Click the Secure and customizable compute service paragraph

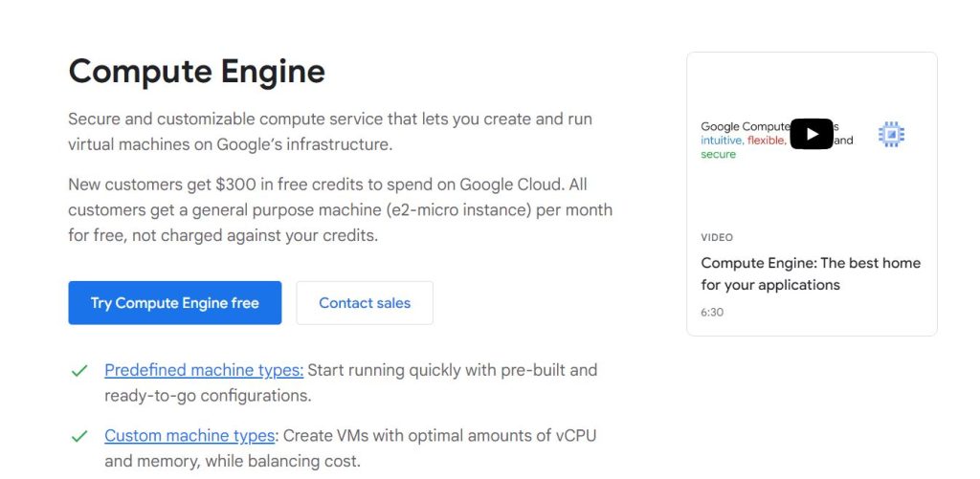[x=330, y=132]
